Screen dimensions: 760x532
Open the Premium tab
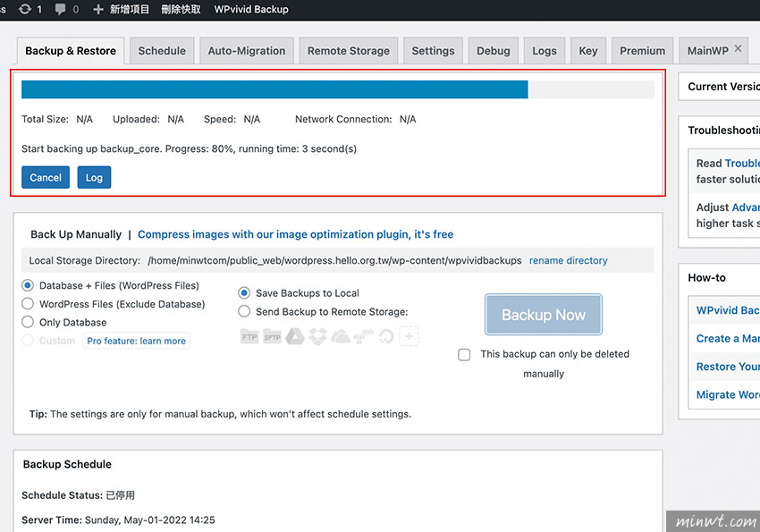[x=643, y=51]
